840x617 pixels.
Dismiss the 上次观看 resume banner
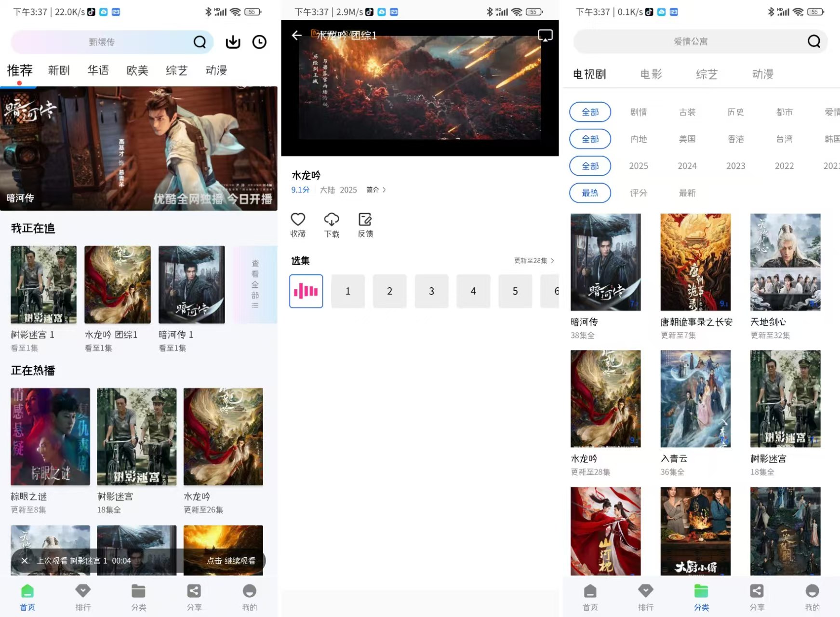[25, 561]
